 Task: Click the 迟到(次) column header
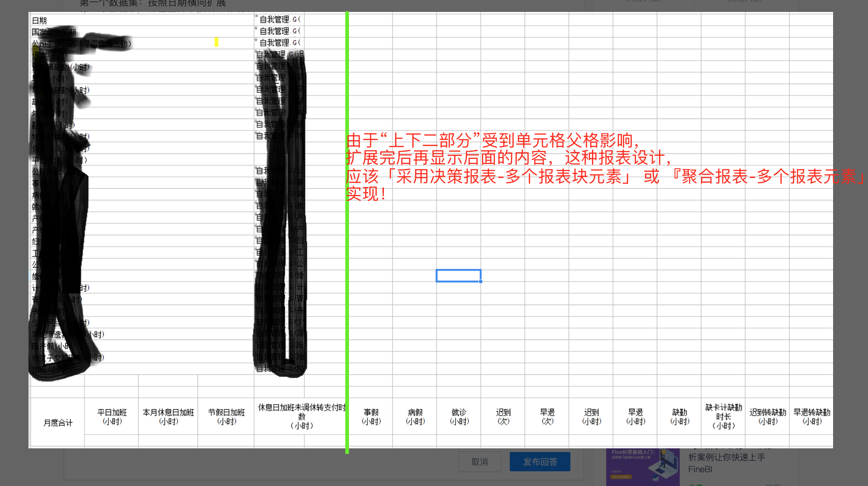pyautogui.click(x=503, y=417)
